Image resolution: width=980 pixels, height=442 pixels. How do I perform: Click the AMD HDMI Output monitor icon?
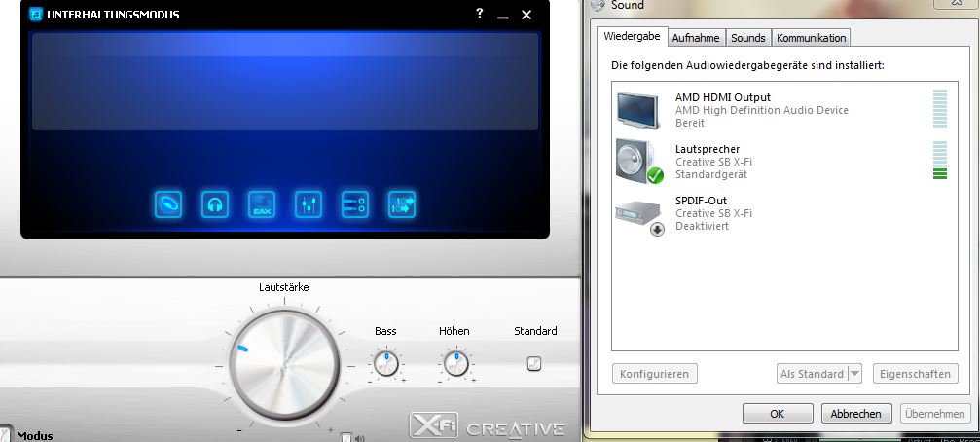click(637, 110)
